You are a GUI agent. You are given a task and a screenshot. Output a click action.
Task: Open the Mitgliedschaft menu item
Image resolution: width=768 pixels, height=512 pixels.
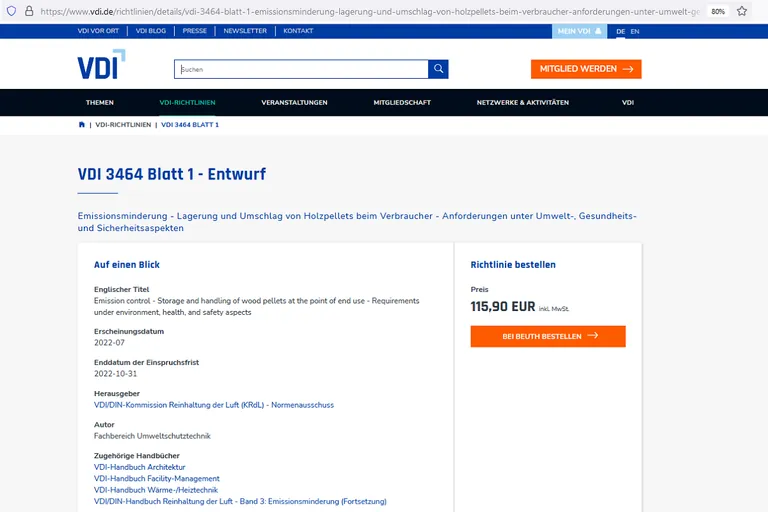(x=402, y=102)
